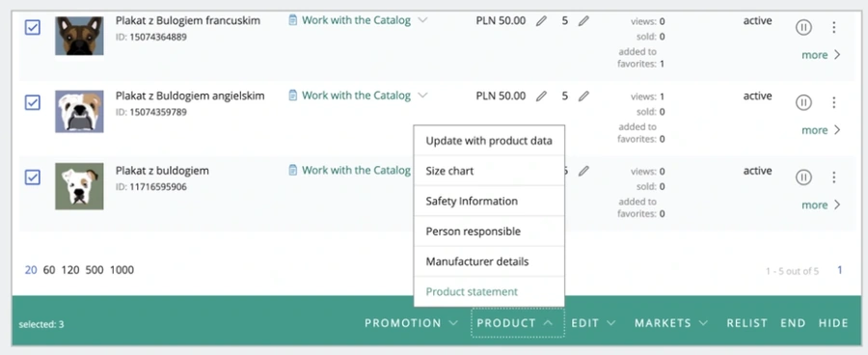Open three-dot menu for francuskim offer

(x=833, y=27)
